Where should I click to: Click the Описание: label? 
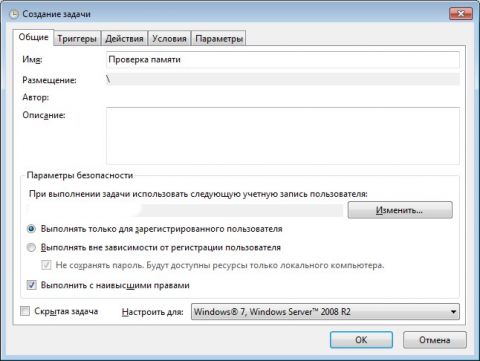coord(44,115)
